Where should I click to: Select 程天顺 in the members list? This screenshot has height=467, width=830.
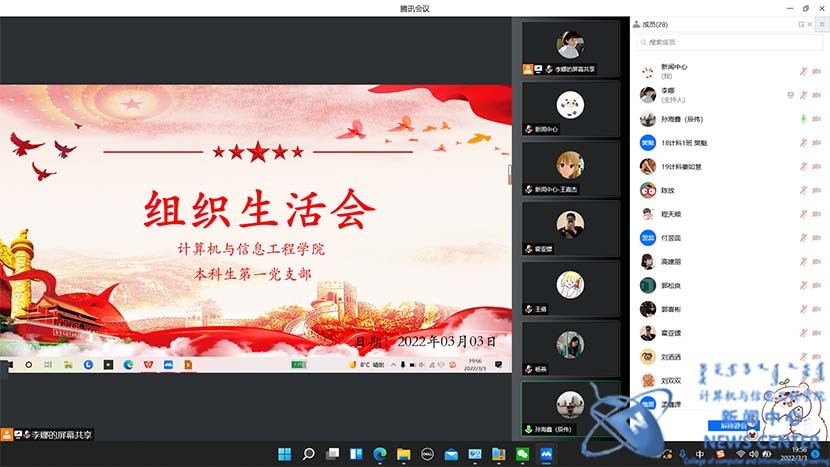(671, 214)
